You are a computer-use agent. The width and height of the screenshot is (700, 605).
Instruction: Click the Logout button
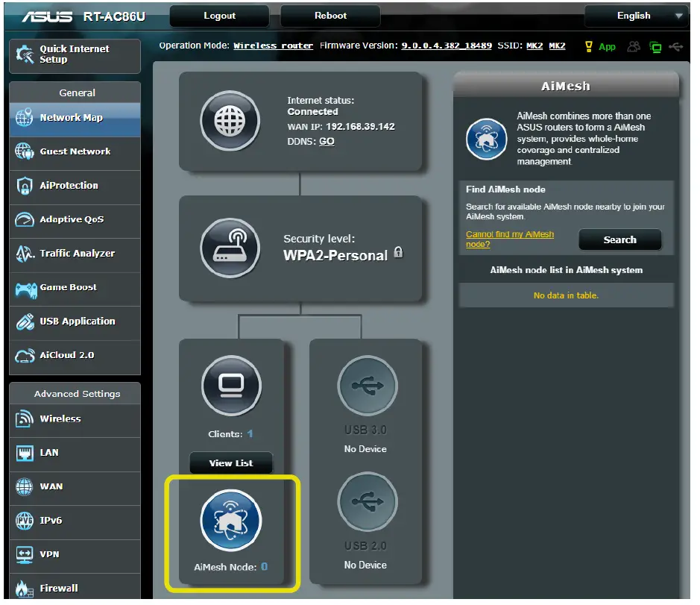pos(219,16)
